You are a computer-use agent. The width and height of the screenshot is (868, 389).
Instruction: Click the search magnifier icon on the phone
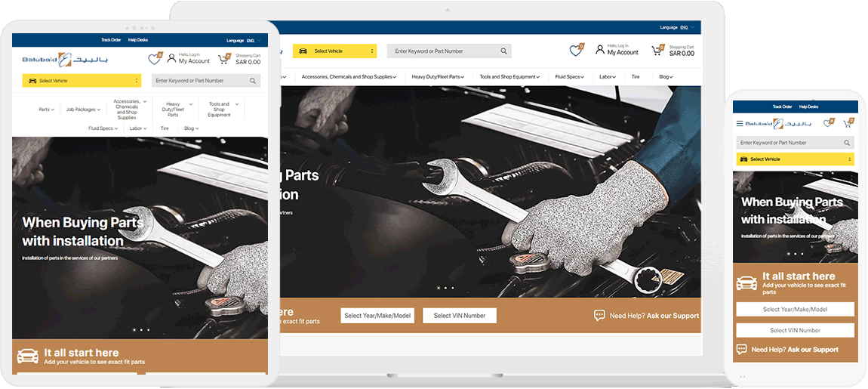847,143
